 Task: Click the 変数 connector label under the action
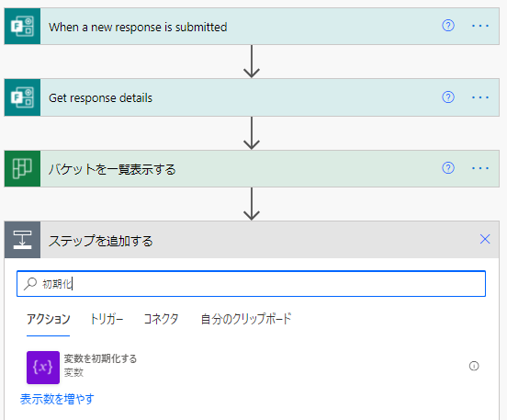(x=73, y=372)
